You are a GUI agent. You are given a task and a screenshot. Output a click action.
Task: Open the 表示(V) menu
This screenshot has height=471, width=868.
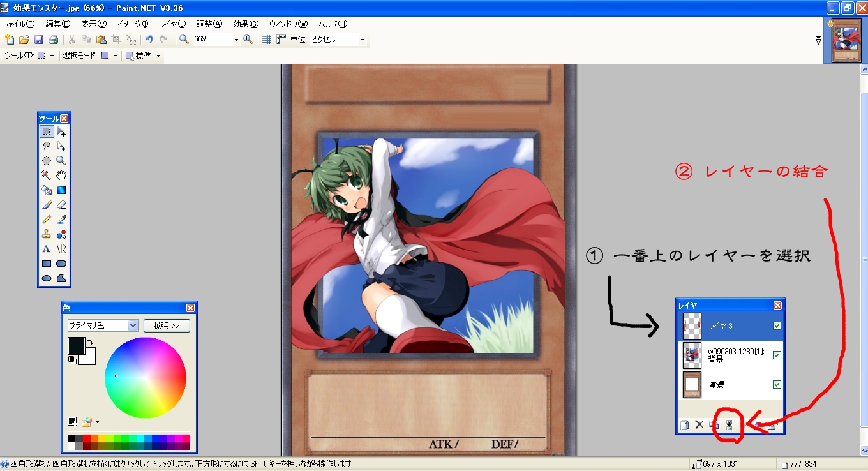94,24
